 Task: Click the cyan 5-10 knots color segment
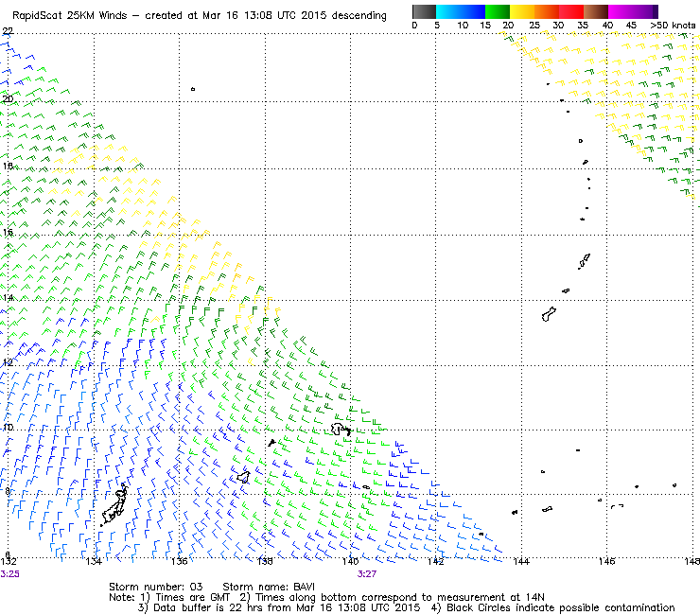coord(448,11)
